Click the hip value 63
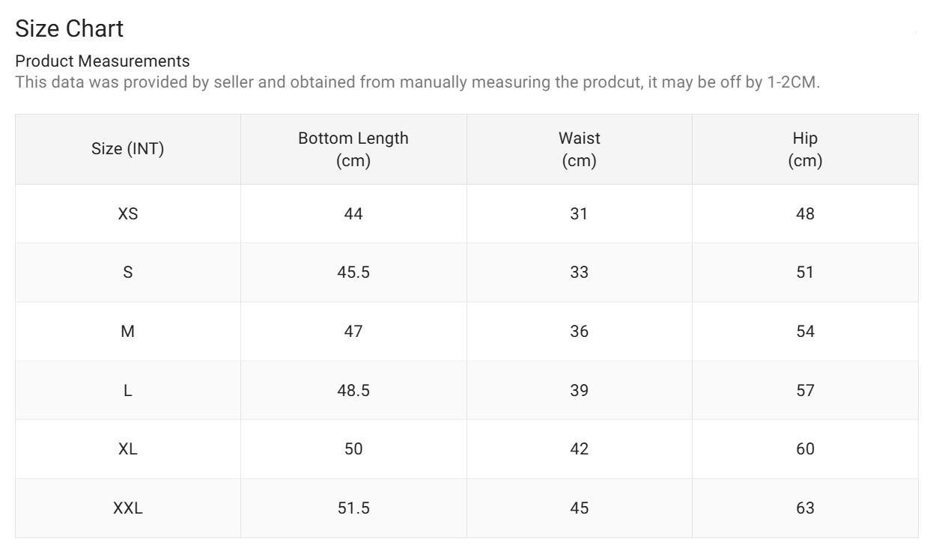This screenshot has width=933, height=560. pos(805,508)
